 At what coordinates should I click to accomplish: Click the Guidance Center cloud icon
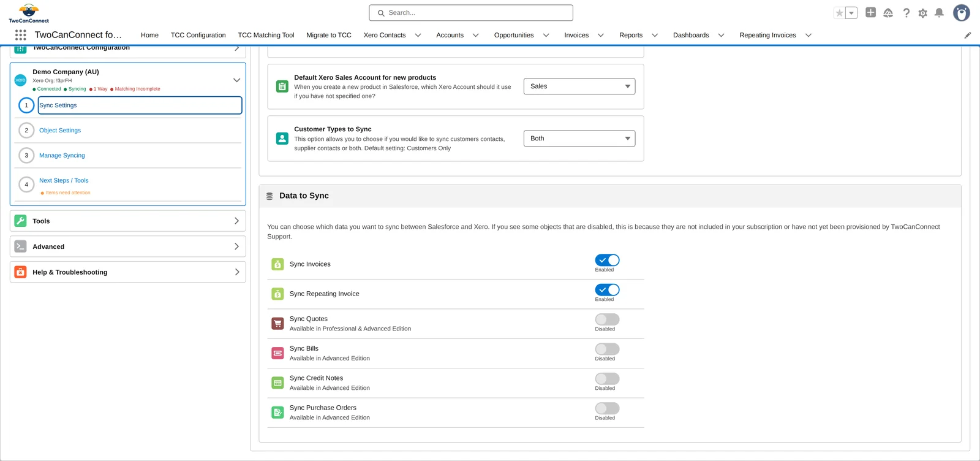[888, 13]
